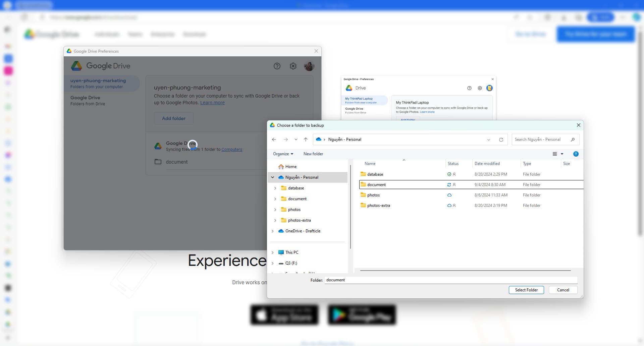644x346 pixels.
Task: Expand photos-extra folder in tree
Action: [275, 220]
